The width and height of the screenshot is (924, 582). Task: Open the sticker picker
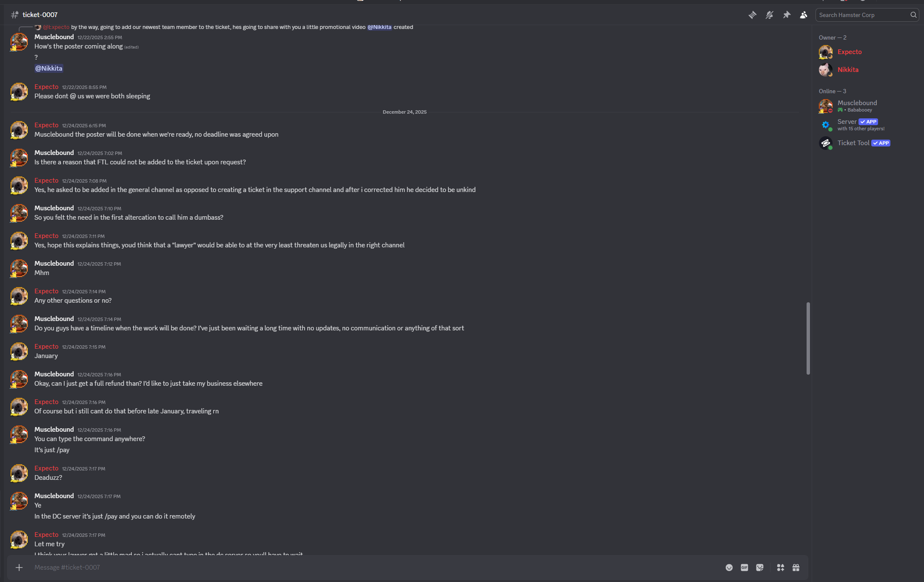[760, 568]
